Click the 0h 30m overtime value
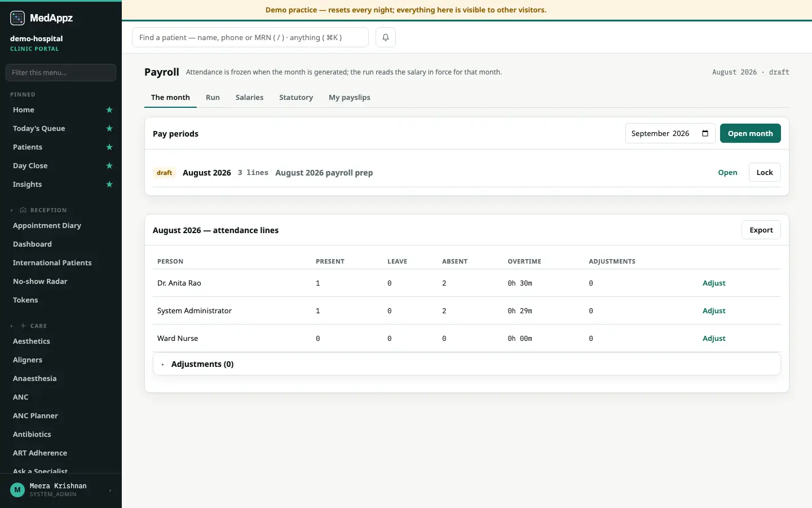The height and width of the screenshot is (508, 812). tap(520, 283)
